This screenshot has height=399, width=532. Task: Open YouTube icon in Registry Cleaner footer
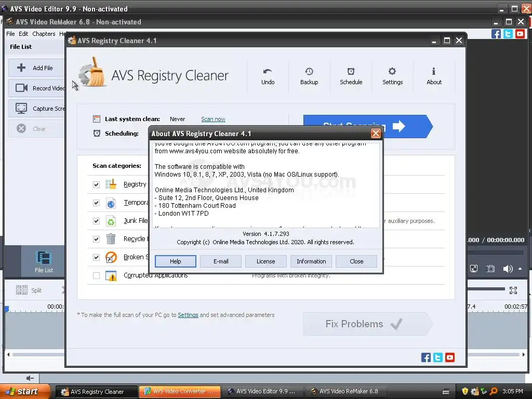click(449, 357)
